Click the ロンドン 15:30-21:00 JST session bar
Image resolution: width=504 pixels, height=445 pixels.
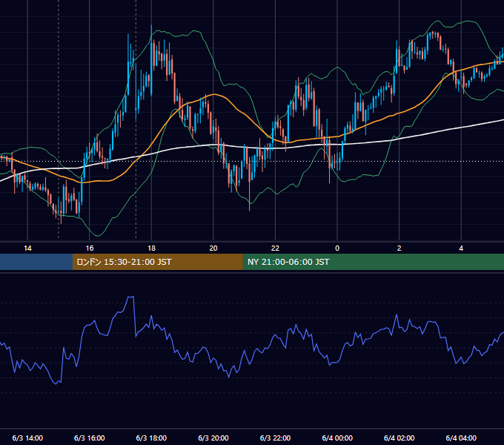point(157,262)
